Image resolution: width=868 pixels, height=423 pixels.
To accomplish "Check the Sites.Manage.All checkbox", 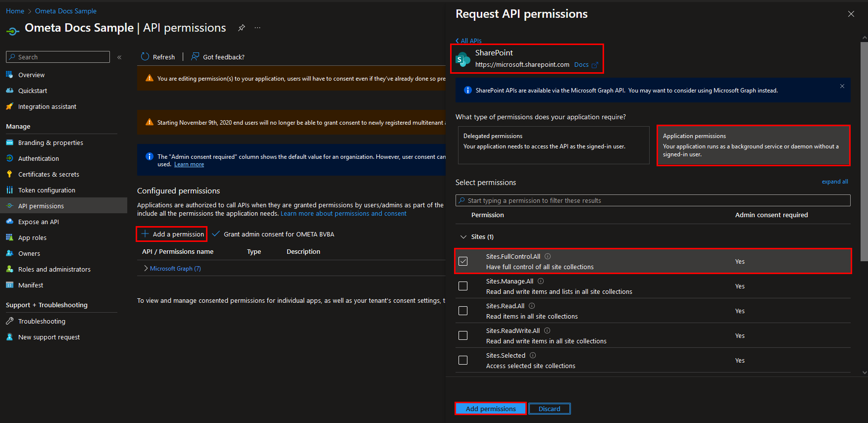I will pyautogui.click(x=463, y=286).
